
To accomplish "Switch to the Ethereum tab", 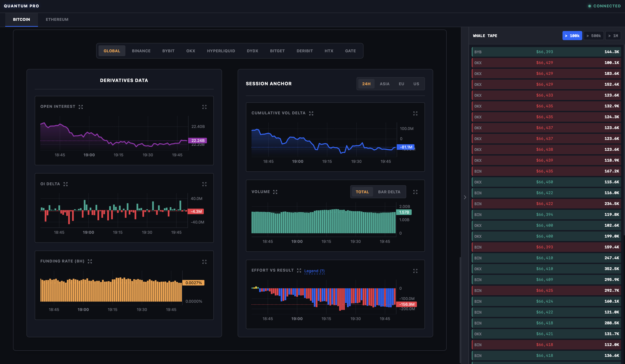I will (57, 19).
